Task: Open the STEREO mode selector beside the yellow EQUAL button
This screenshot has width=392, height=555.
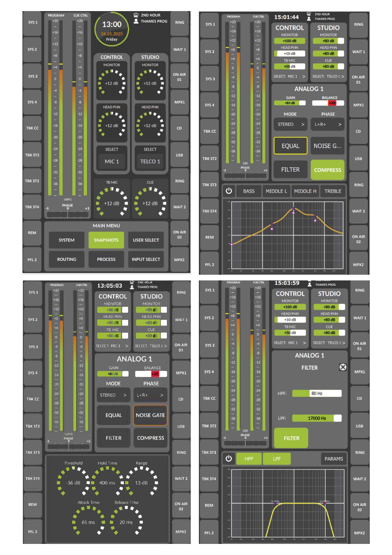Action: pyautogui.click(x=291, y=124)
